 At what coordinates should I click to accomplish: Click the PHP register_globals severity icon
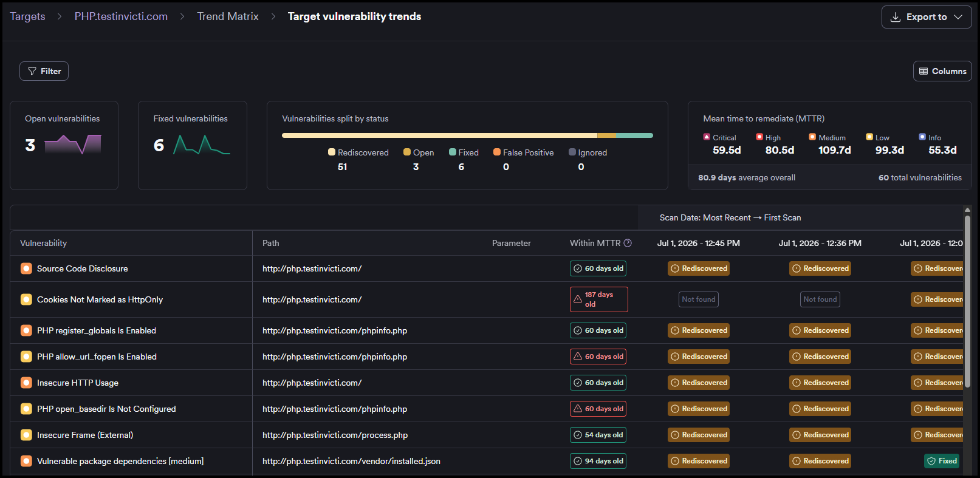tap(26, 330)
